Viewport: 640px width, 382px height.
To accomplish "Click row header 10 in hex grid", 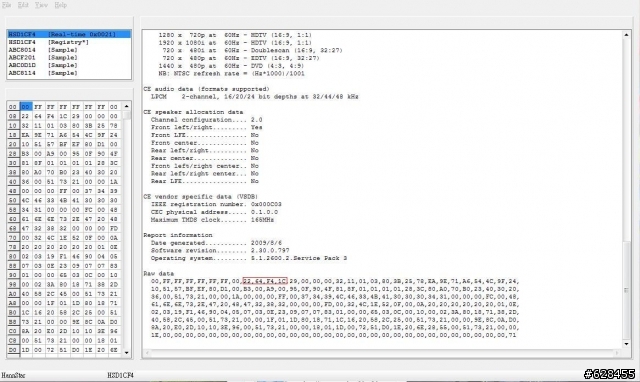I will tap(13, 126).
